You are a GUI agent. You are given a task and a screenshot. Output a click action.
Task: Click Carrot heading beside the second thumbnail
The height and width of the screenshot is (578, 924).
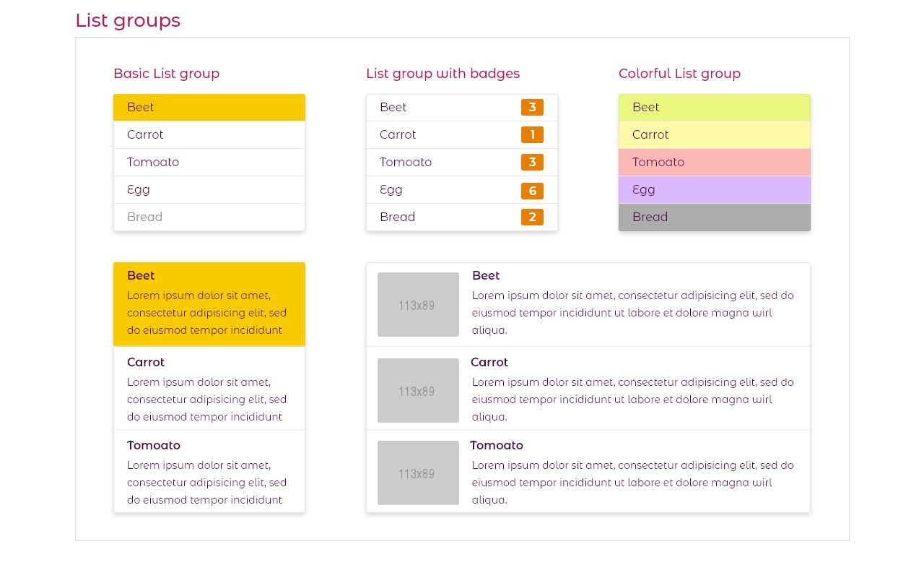[x=489, y=362]
